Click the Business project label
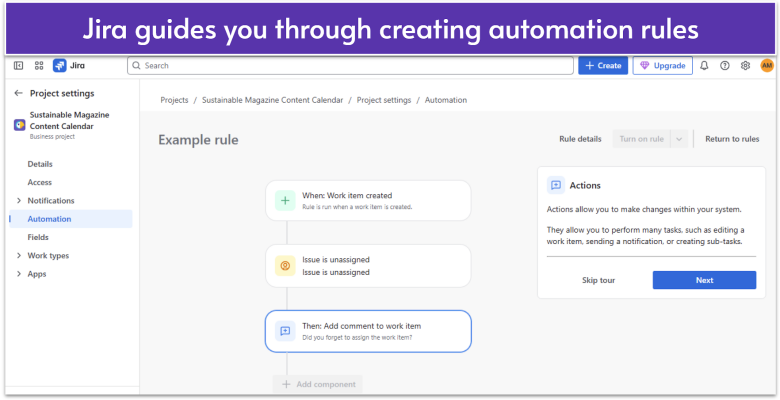The height and width of the screenshot is (400, 780). (52, 137)
